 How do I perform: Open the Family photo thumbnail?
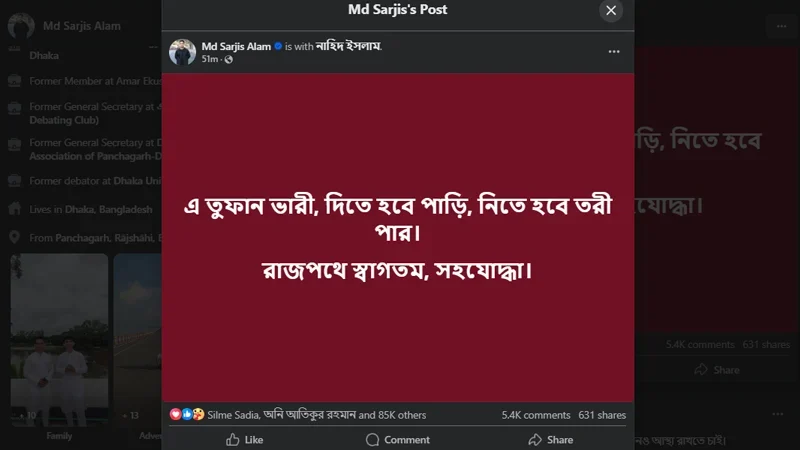59,340
